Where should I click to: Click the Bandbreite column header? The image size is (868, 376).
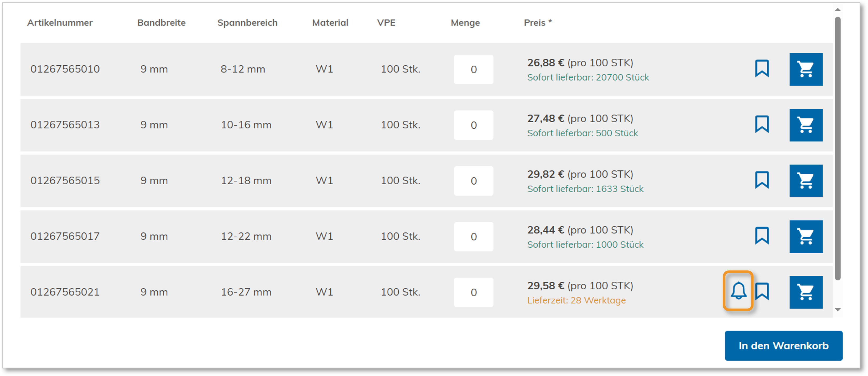pyautogui.click(x=162, y=23)
